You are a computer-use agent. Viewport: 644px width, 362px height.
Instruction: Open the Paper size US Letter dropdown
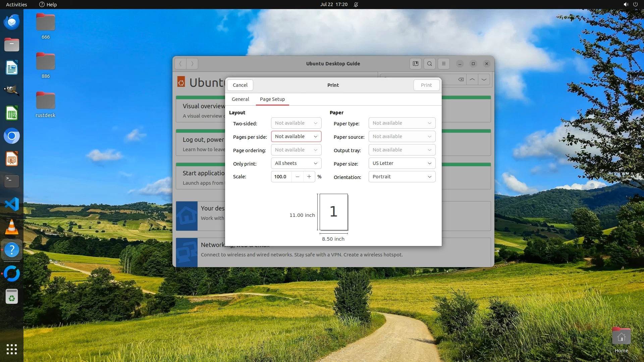[x=401, y=163]
